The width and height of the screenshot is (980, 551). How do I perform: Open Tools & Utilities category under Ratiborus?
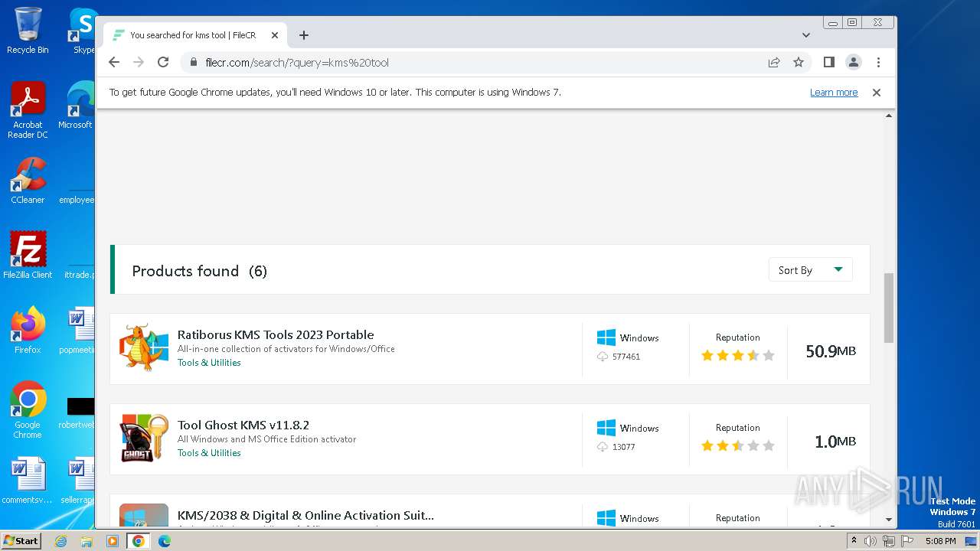(209, 363)
